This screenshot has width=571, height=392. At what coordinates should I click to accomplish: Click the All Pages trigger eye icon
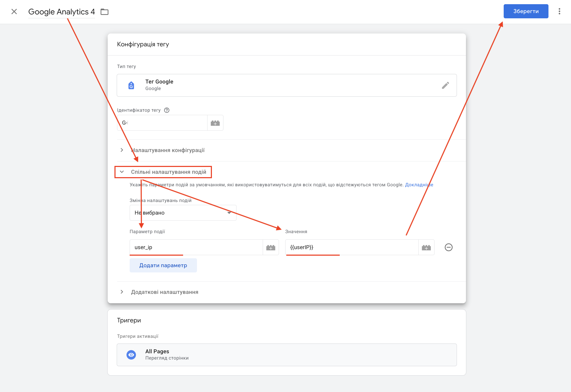(131, 355)
